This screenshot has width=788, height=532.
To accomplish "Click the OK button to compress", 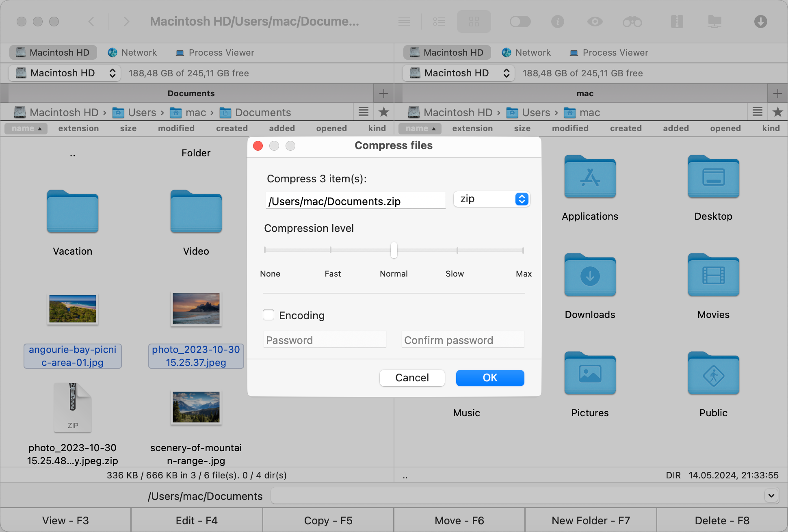I will (490, 378).
